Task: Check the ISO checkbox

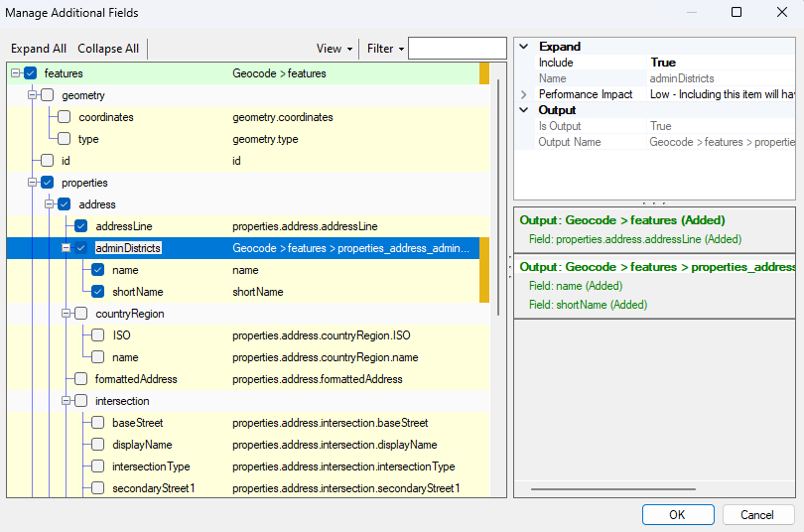Action: 98,335
